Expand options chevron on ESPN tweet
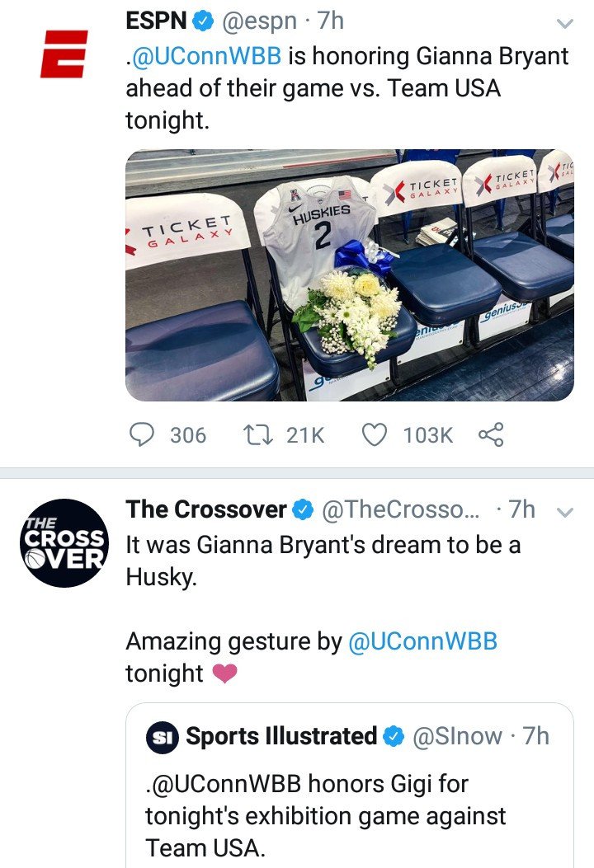 (564, 23)
